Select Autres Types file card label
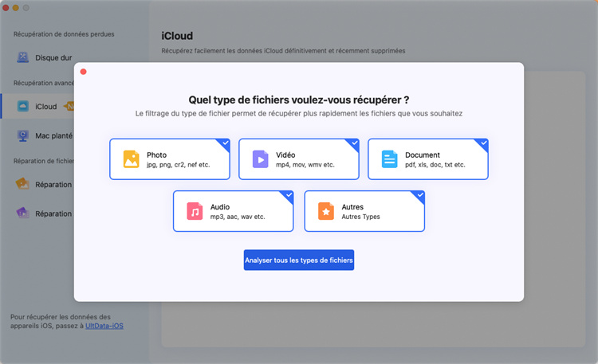 pos(361,217)
